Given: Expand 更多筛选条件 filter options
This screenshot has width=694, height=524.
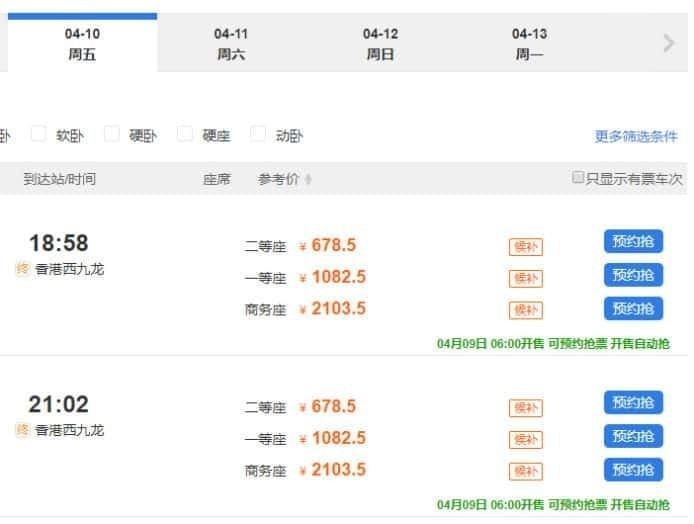Looking at the screenshot, I should point(636,136).
